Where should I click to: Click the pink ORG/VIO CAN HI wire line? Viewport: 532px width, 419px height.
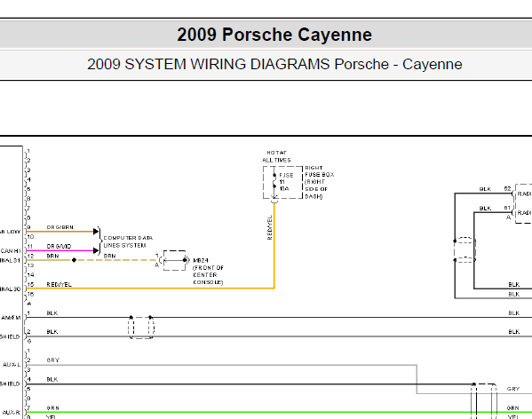(60, 250)
